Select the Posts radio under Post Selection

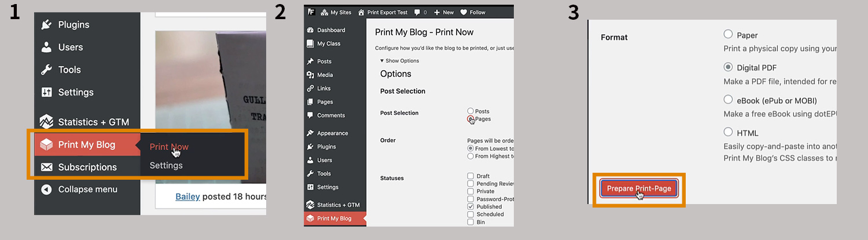[470, 111]
